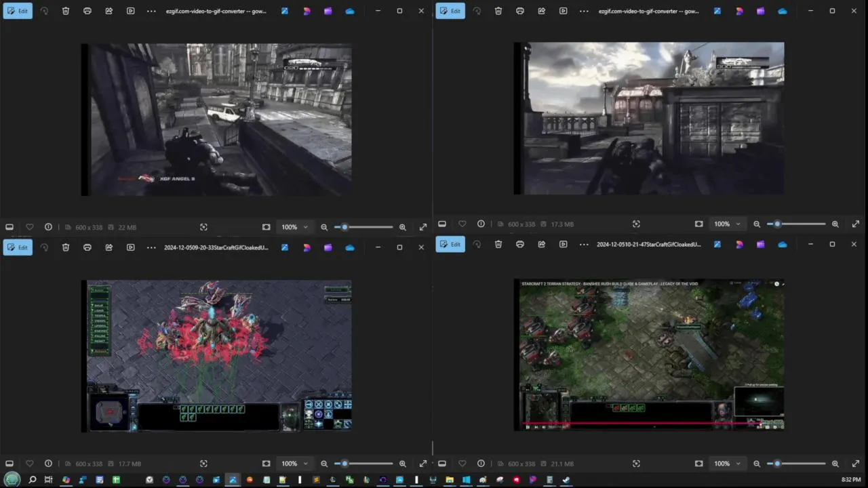Open the See more menu in the 22 MB window

point(151,11)
